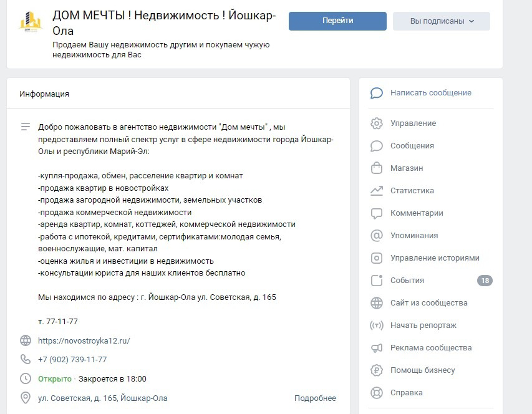
Task: Open Управление историями
Action: (435, 258)
